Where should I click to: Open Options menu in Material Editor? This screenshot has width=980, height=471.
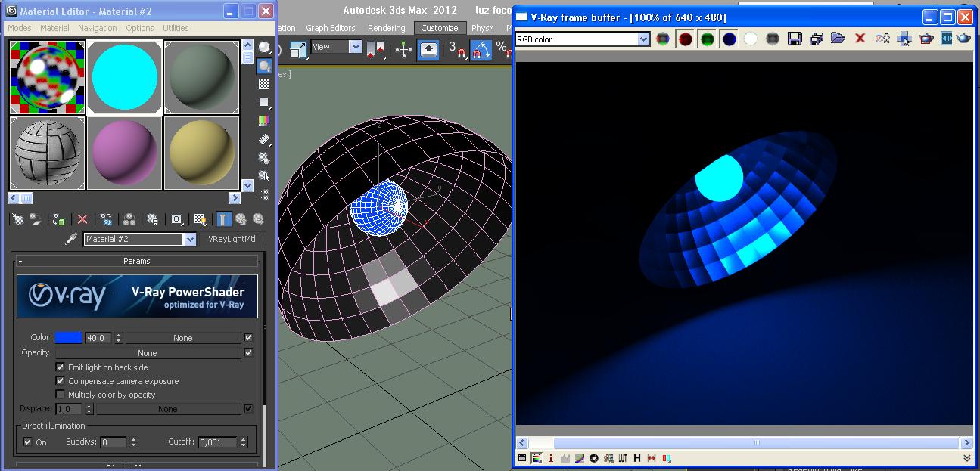click(x=140, y=28)
